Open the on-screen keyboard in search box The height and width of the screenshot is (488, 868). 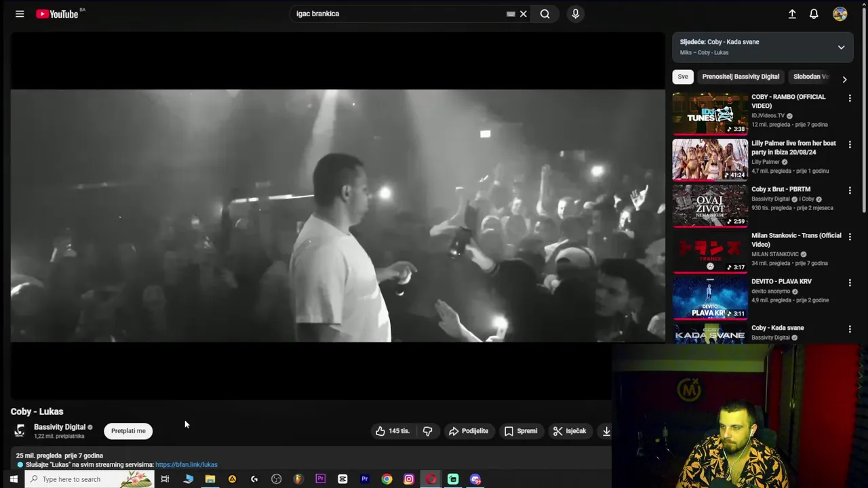point(511,14)
